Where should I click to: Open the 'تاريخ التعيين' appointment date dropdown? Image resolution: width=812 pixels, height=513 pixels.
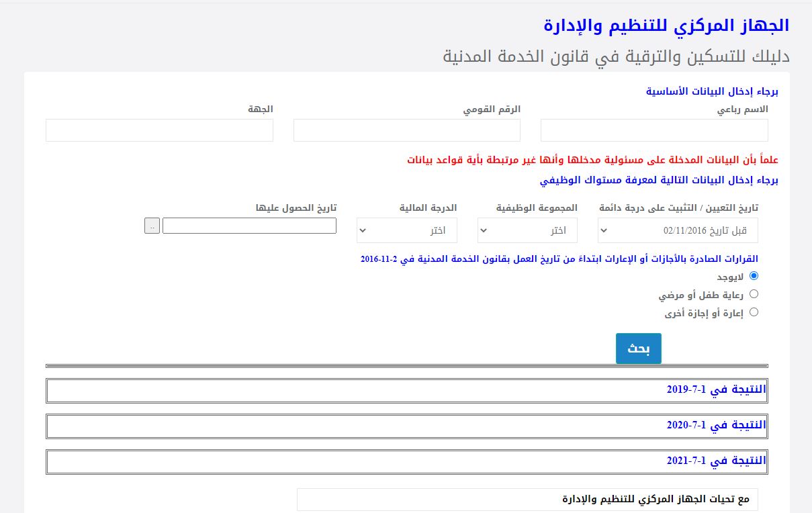(x=678, y=230)
